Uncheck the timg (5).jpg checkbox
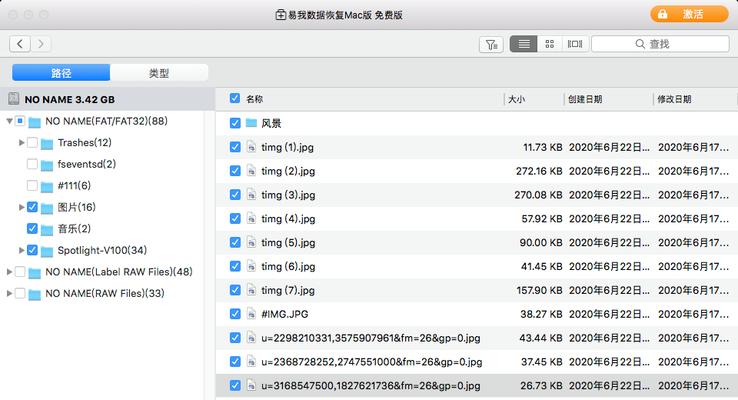 point(235,242)
